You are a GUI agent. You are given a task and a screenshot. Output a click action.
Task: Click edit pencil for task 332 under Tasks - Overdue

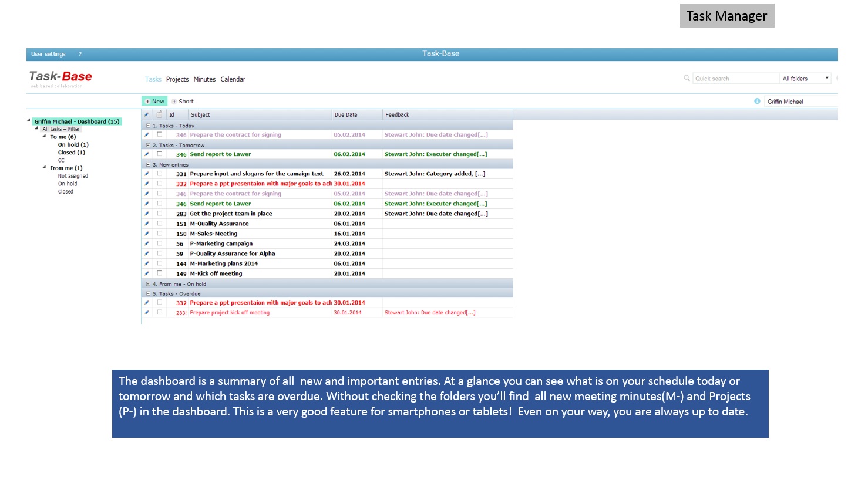[147, 303]
